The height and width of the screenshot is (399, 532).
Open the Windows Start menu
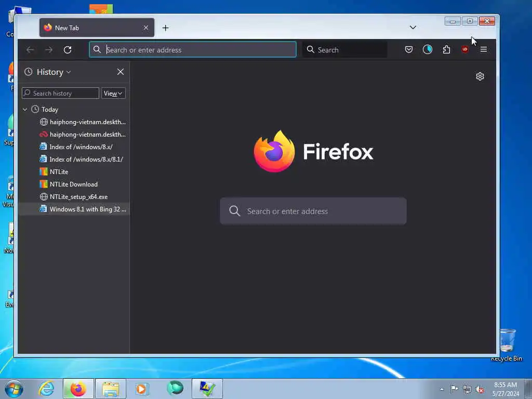coord(14,389)
